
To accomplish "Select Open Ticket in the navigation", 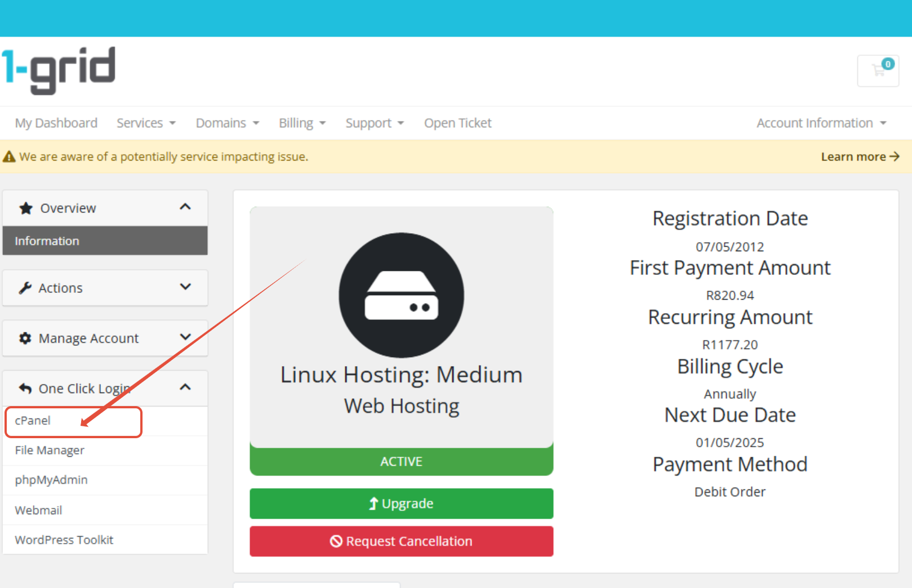I will (x=458, y=123).
